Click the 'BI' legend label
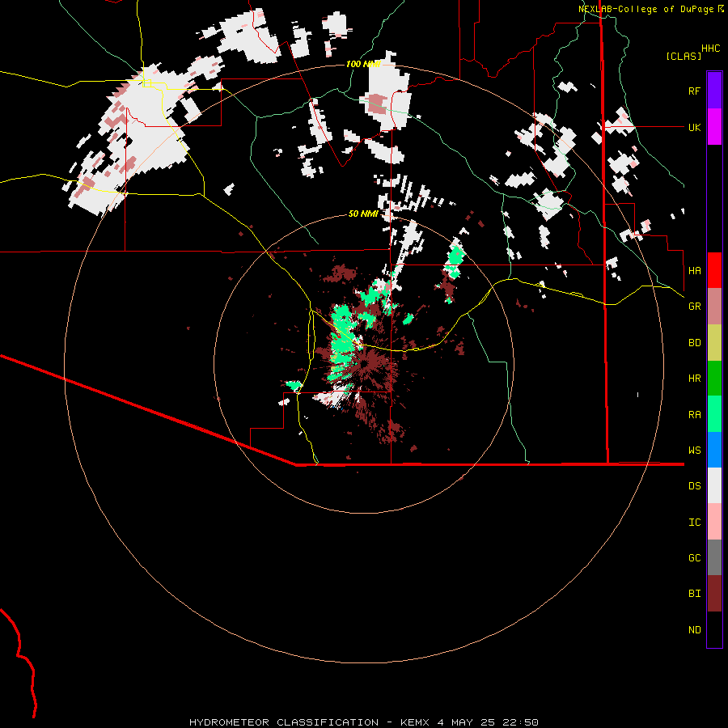 point(694,594)
